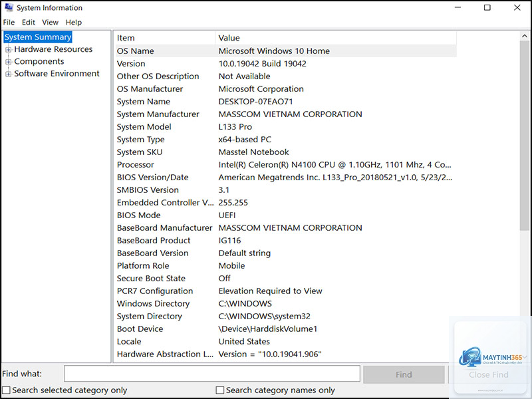This screenshot has width=532, height=399.
Task: Select the System Type item
Action: [140, 140]
